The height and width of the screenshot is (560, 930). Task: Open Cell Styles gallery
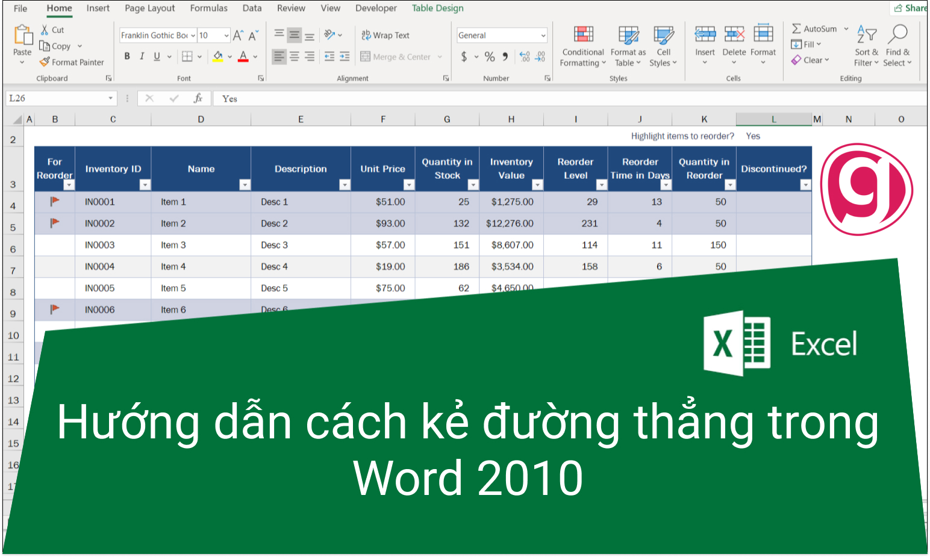coord(663,46)
